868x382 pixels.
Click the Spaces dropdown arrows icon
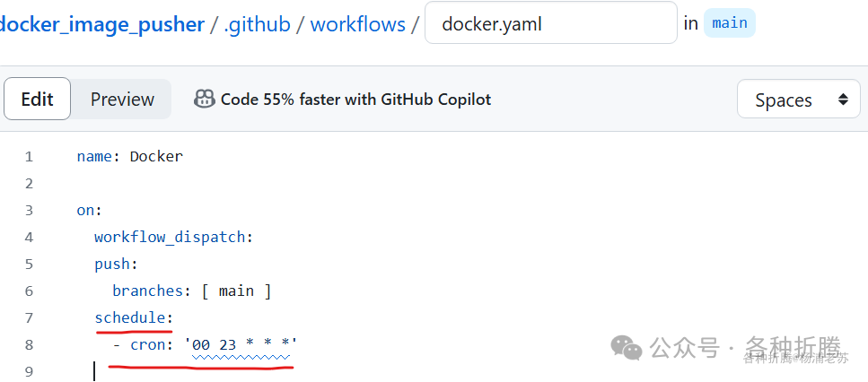tap(843, 100)
